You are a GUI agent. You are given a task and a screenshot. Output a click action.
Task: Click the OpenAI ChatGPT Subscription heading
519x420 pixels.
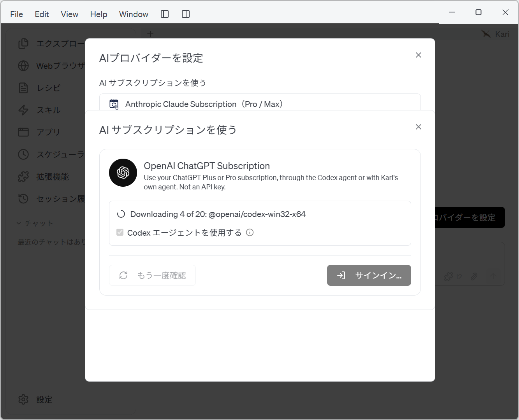point(207,166)
